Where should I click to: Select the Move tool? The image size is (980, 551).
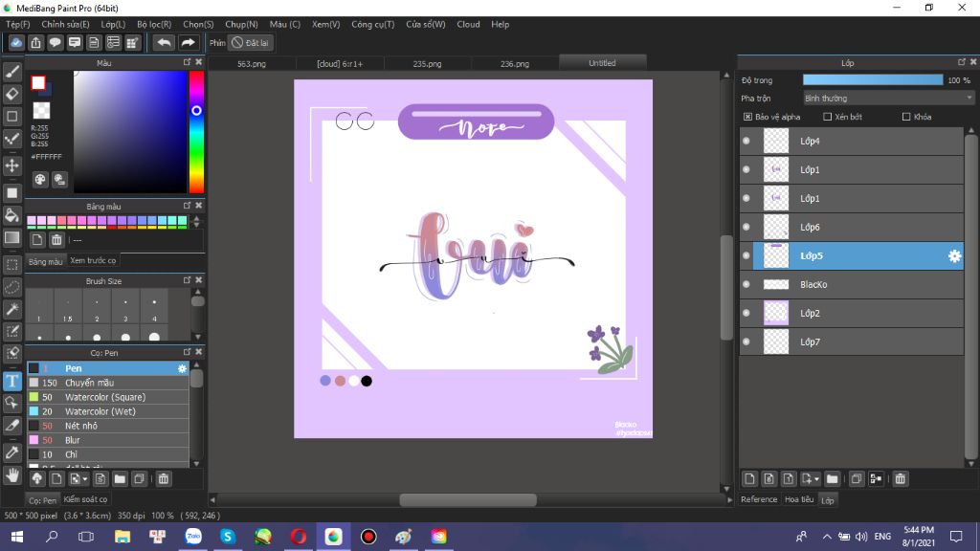tap(11, 165)
